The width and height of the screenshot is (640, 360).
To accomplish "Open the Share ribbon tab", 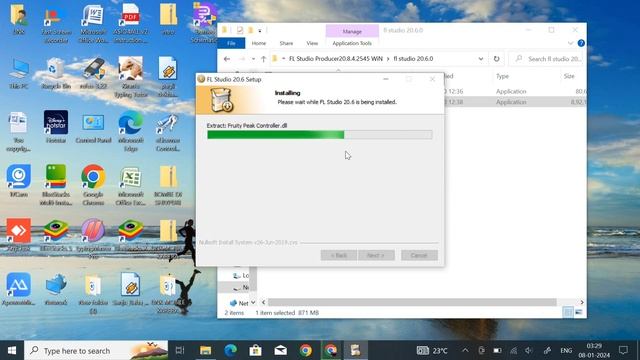I will (286, 43).
